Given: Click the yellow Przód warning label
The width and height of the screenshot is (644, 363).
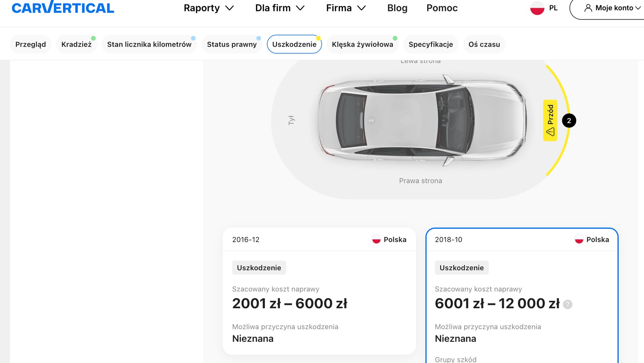Looking at the screenshot, I should click(550, 120).
